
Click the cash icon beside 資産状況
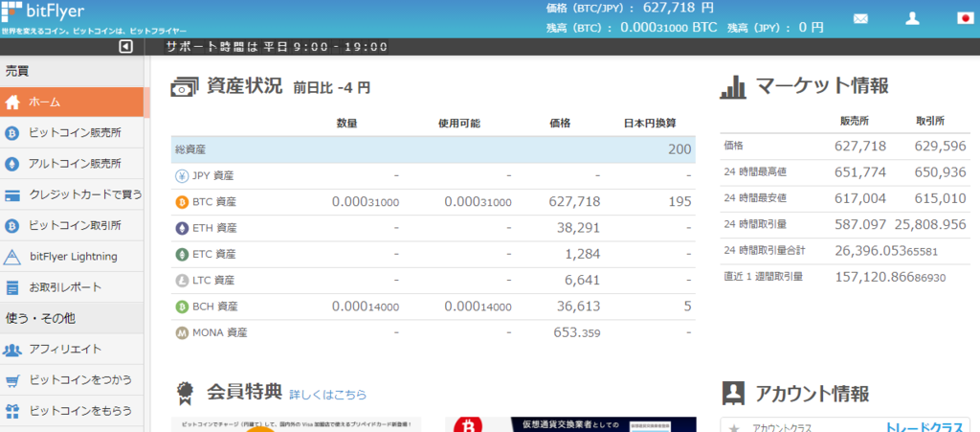pyautogui.click(x=185, y=87)
